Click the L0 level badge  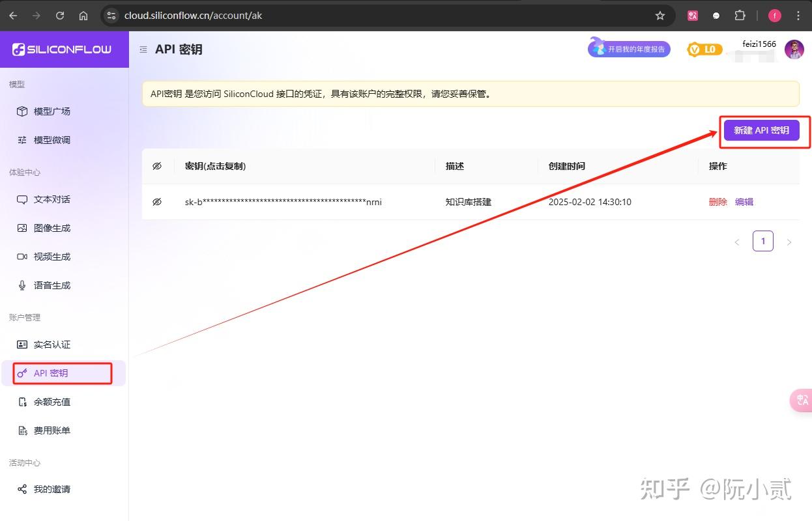tap(704, 49)
